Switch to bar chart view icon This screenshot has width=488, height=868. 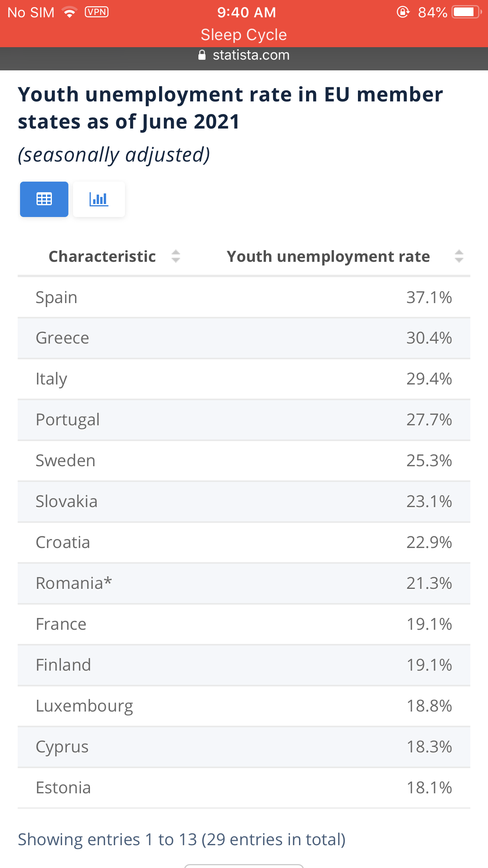[99, 199]
